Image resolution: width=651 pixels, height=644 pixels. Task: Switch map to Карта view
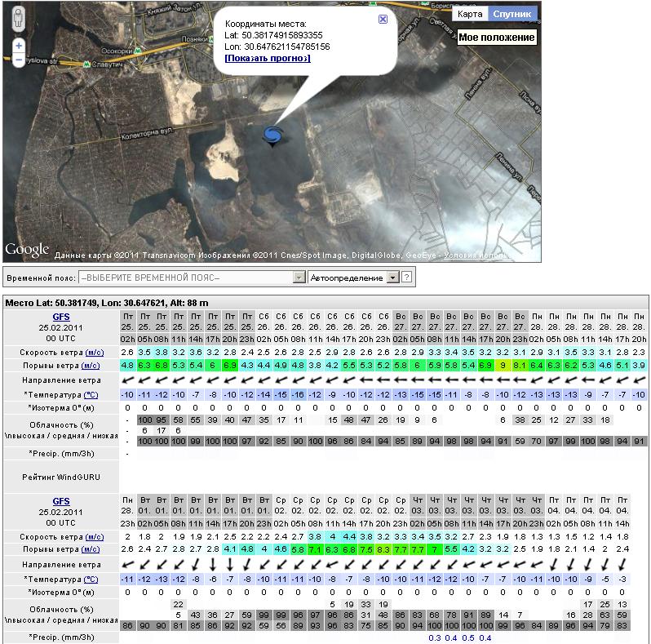click(469, 14)
